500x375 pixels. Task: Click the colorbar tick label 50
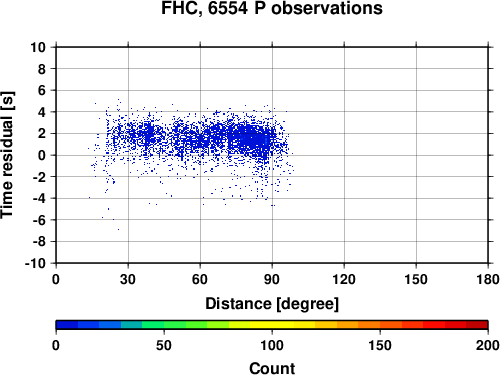click(x=164, y=345)
